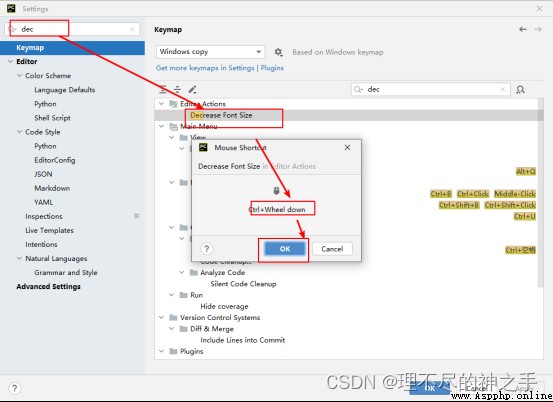Open YAML code style settings

tap(43, 202)
